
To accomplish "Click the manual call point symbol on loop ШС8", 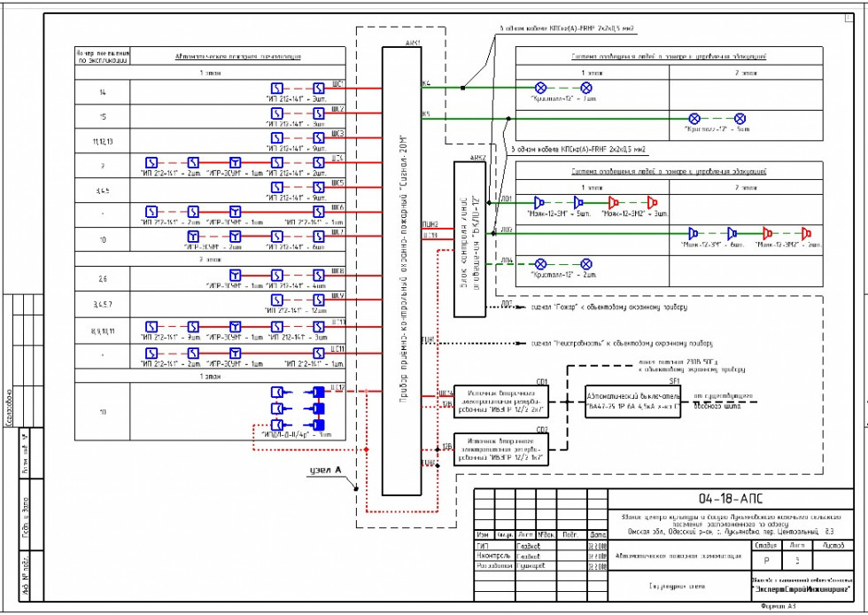I will pyautogui.click(x=235, y=276).
